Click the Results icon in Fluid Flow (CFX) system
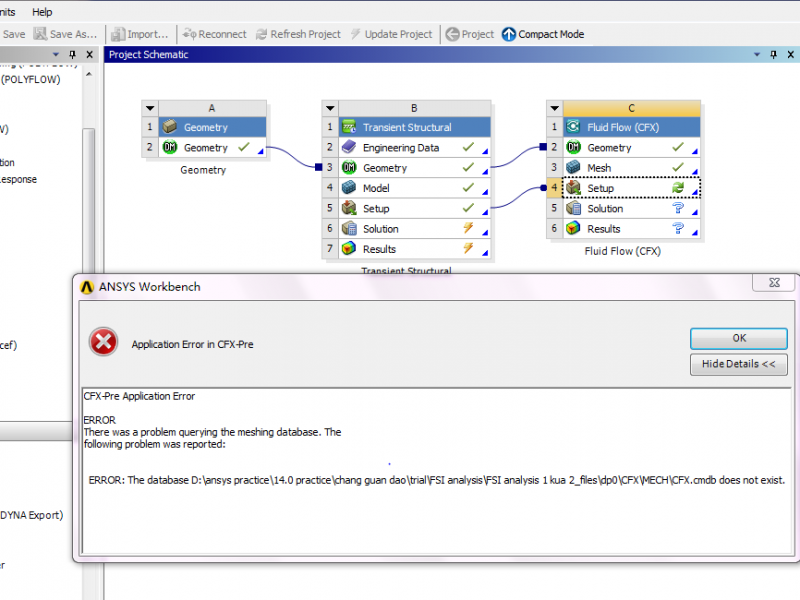 pyautogui.click(x=573, y=229)
